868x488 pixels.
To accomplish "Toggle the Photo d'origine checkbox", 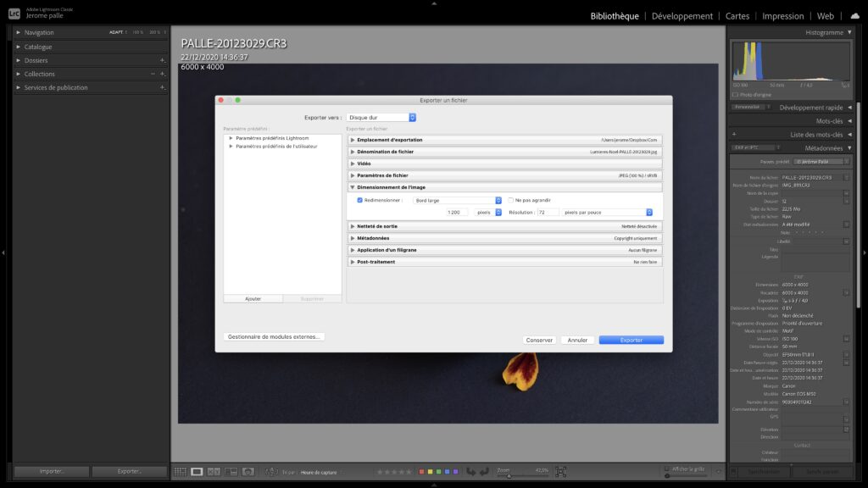I will click(x=735, y=94).
